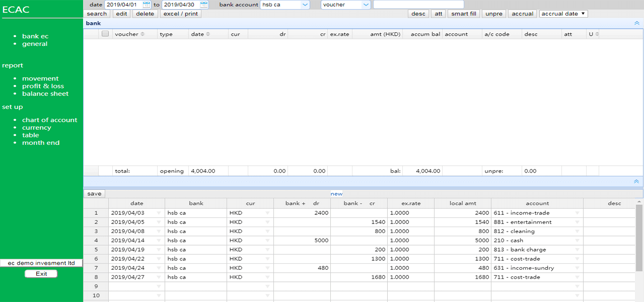Screen dimensions: 644x302
Task: Collapse the bank panel using chevron icon
Action: (636, 23)
